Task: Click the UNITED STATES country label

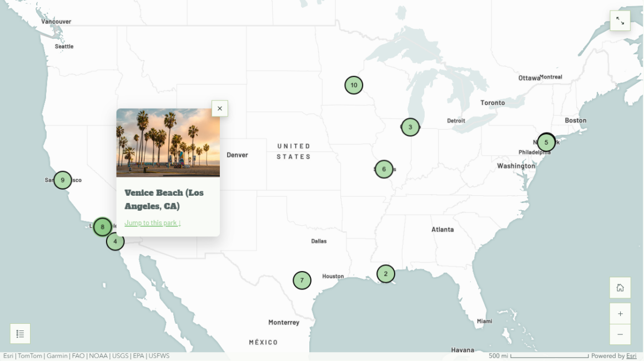Action: 294,151
